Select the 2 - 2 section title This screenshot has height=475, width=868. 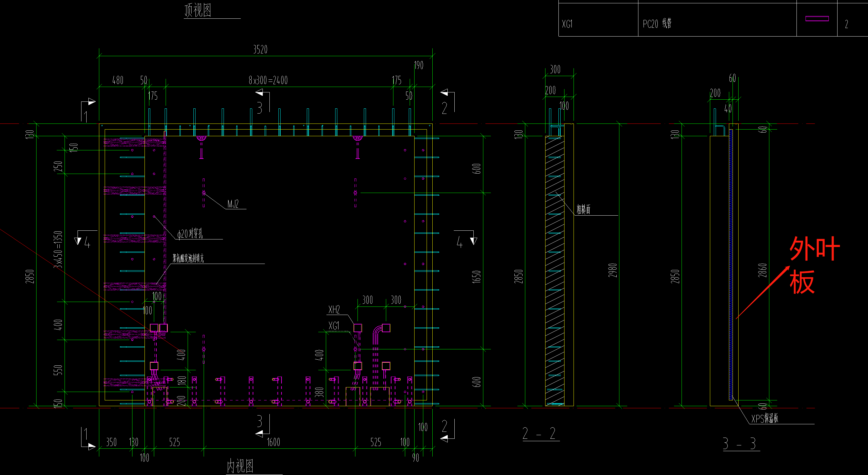pos(539,434)
